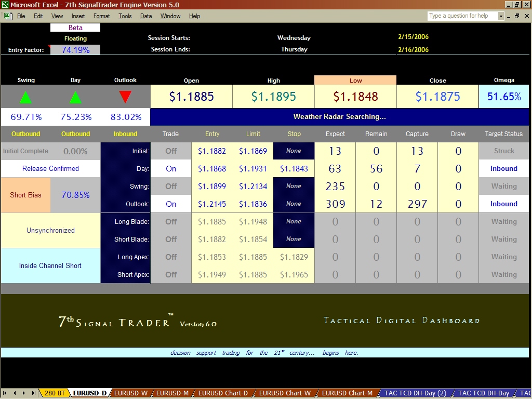Click the Excel workbook icon beside File menu
Viewport: 532px width, 399px height.
point(8,16)
